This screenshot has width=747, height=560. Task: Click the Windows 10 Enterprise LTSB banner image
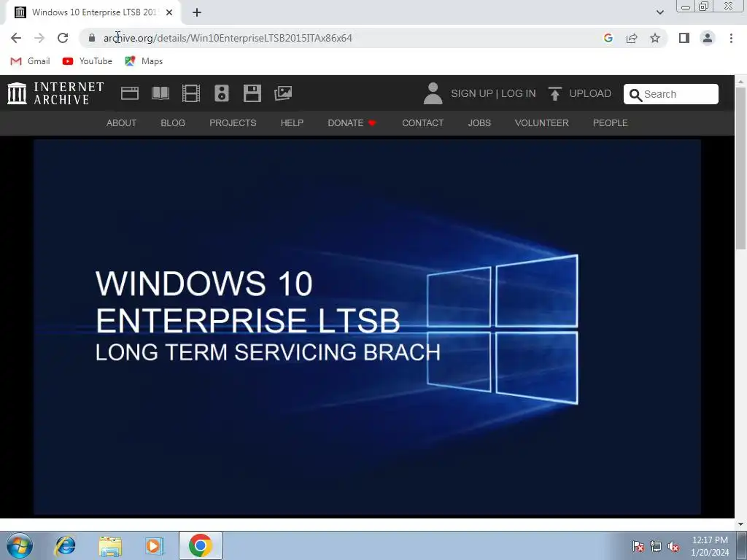367,327
